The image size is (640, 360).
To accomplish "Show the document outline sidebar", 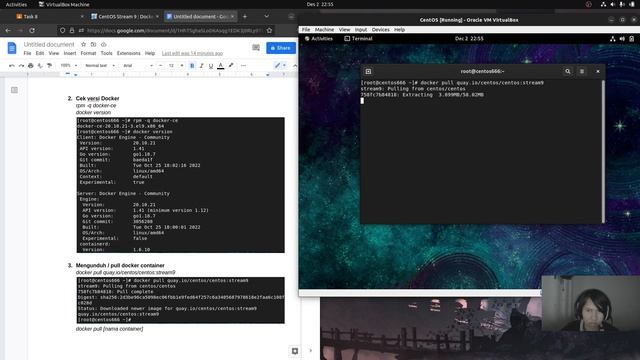I will pos(14,90).
